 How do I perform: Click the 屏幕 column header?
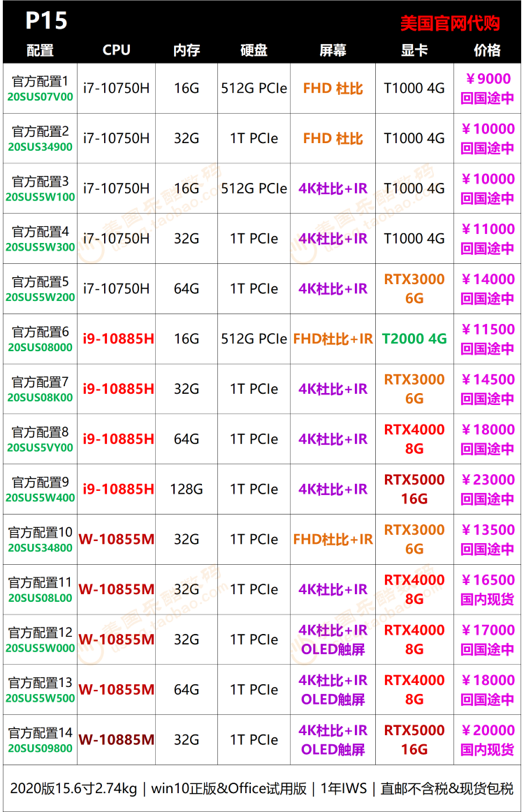(333, 50)
